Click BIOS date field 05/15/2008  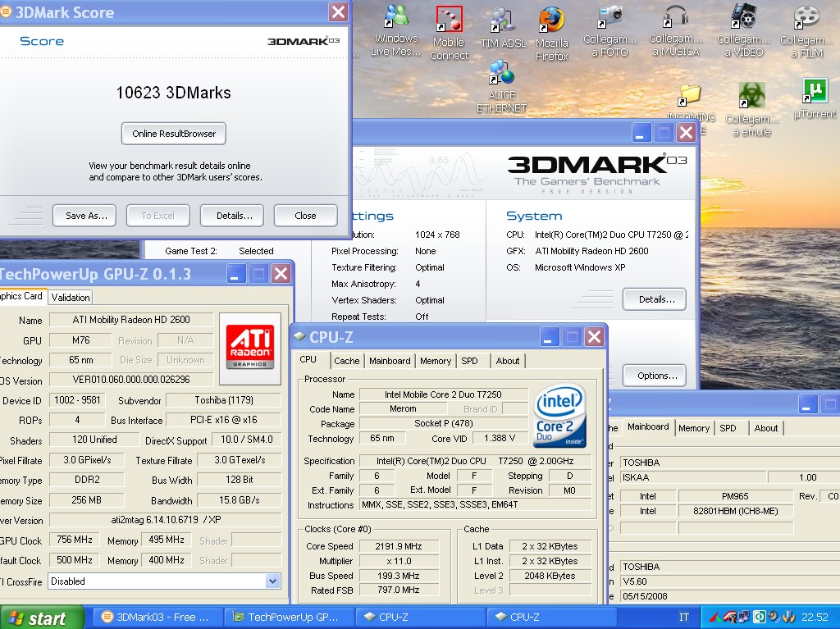click(729, 595)
